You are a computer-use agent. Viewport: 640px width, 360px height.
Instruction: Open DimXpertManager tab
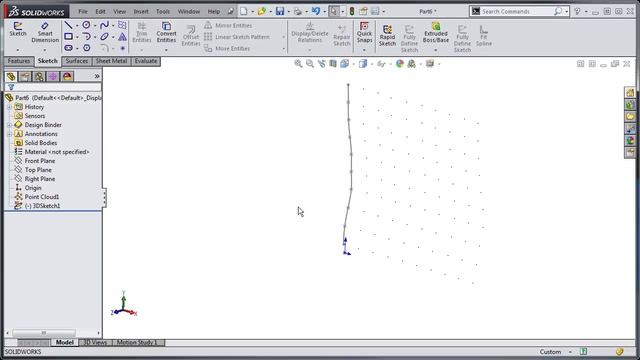[53, 76]
